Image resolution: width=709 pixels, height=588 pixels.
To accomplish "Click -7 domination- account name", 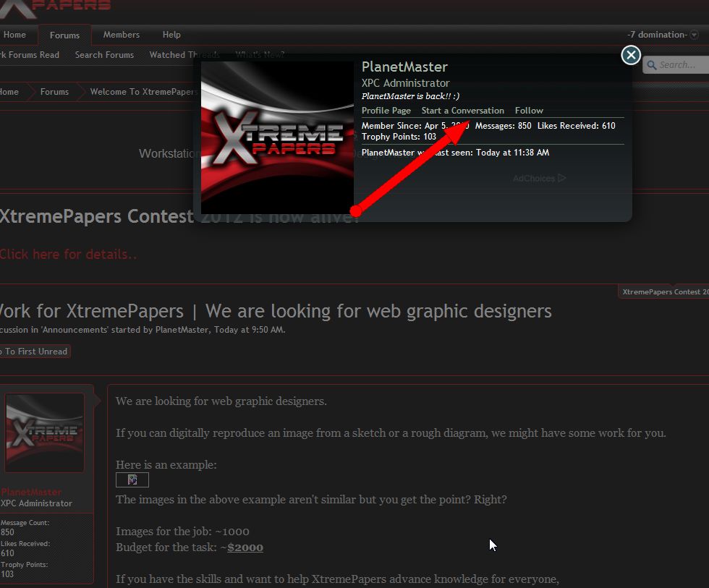I will (657, 35).
